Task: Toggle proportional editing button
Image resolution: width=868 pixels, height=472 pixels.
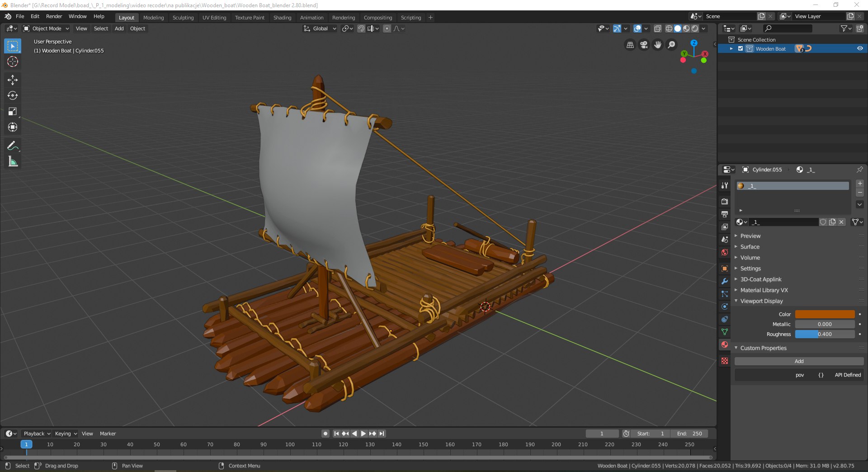Action: pos(387,28)
